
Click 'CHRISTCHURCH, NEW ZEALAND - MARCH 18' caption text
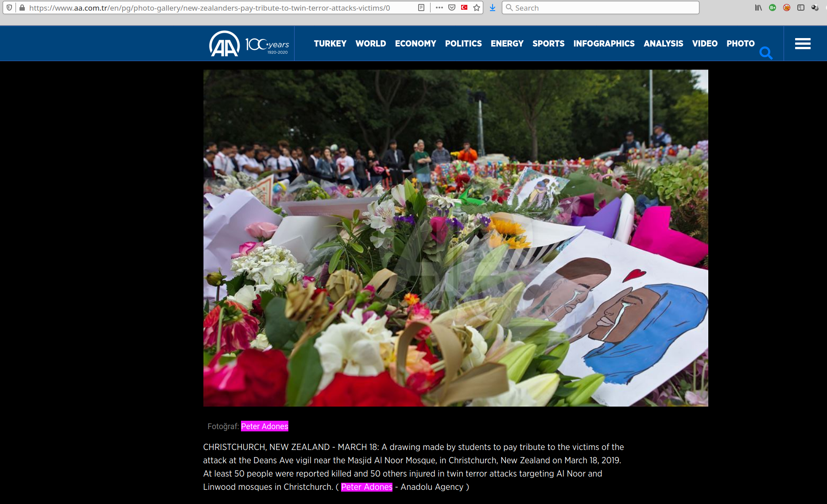click(x=291, y=447)
